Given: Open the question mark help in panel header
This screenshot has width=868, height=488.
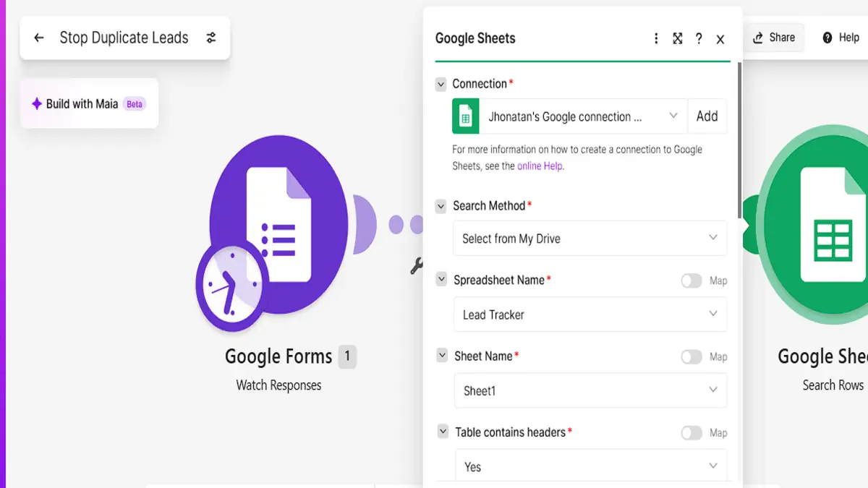Looking at the screenshot, I should (699, 38).
